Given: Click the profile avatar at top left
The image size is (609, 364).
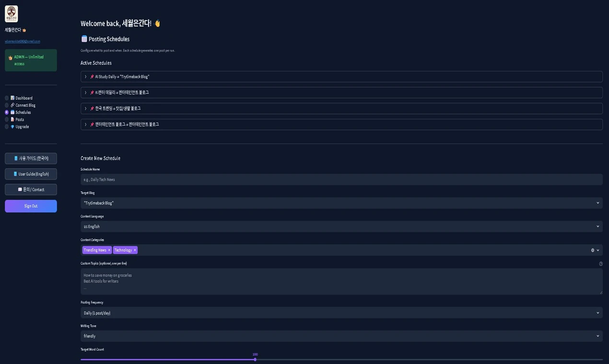Looking at the screenshot, I should click(x=11, y=13).
